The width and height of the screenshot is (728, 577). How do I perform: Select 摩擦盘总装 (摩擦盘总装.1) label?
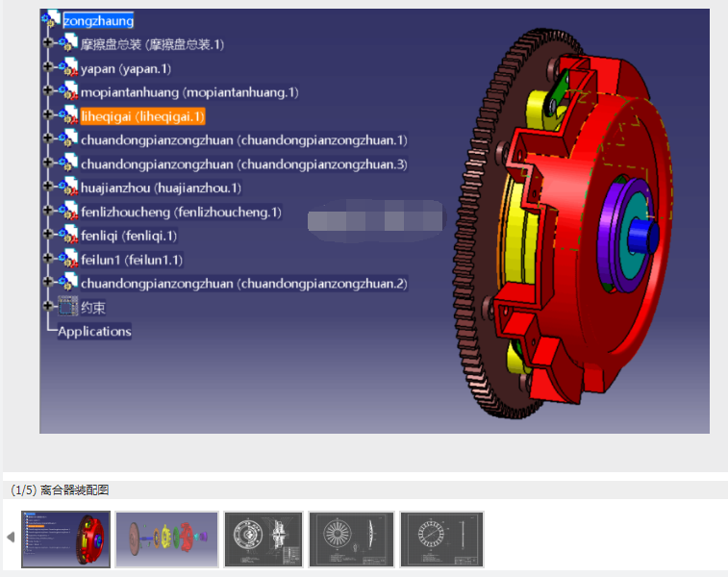click(152, 44)
